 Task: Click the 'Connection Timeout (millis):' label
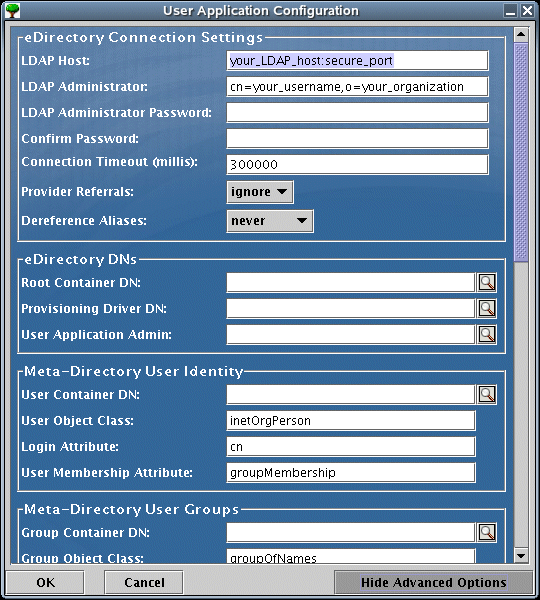click(109, 162)
